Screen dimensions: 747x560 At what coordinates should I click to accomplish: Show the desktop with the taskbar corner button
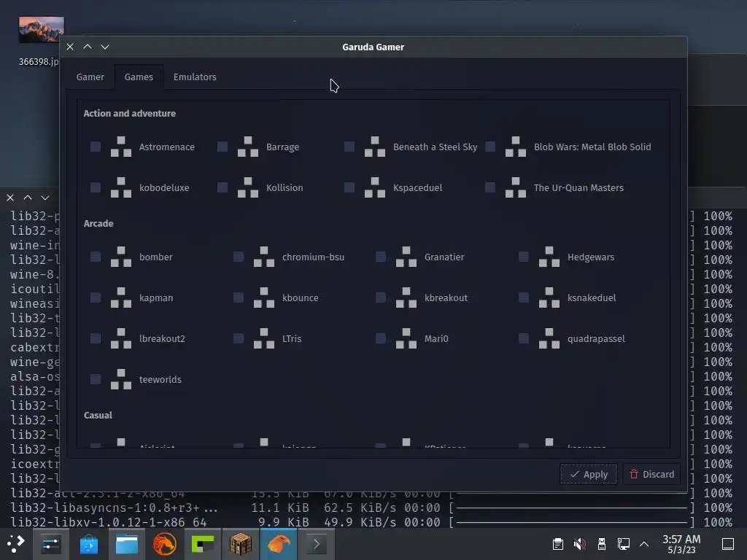coord(727,544)
